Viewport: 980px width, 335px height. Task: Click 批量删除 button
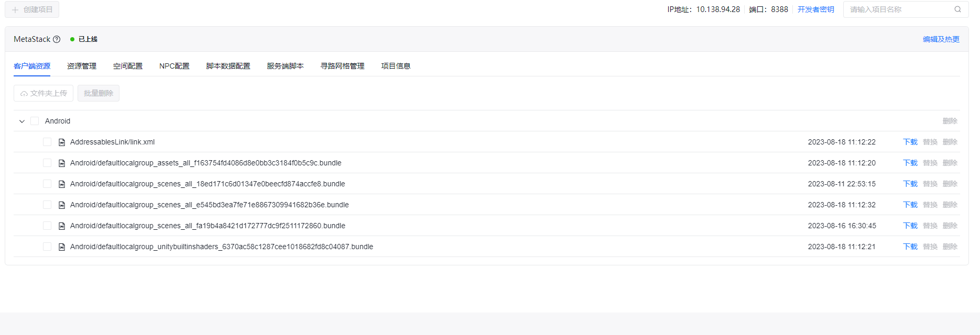pyautogui.click(x=99, y=93)
